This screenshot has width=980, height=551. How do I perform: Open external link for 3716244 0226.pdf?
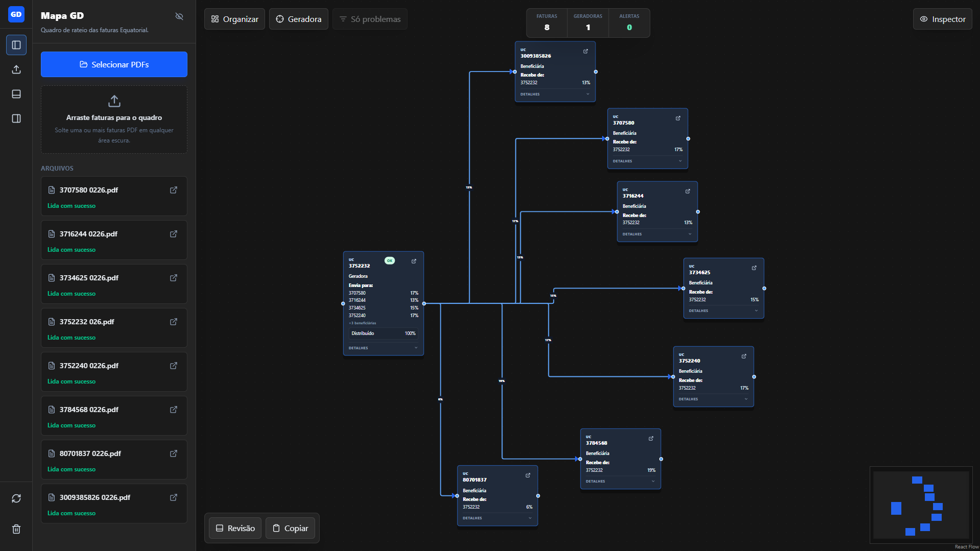tap(174, 234)
